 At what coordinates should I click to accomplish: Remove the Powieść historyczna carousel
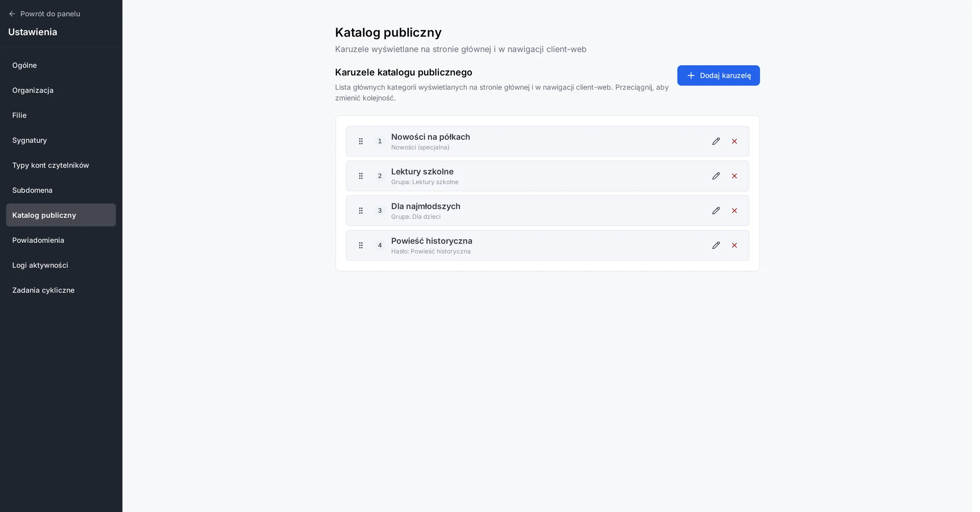click(734, 245)
